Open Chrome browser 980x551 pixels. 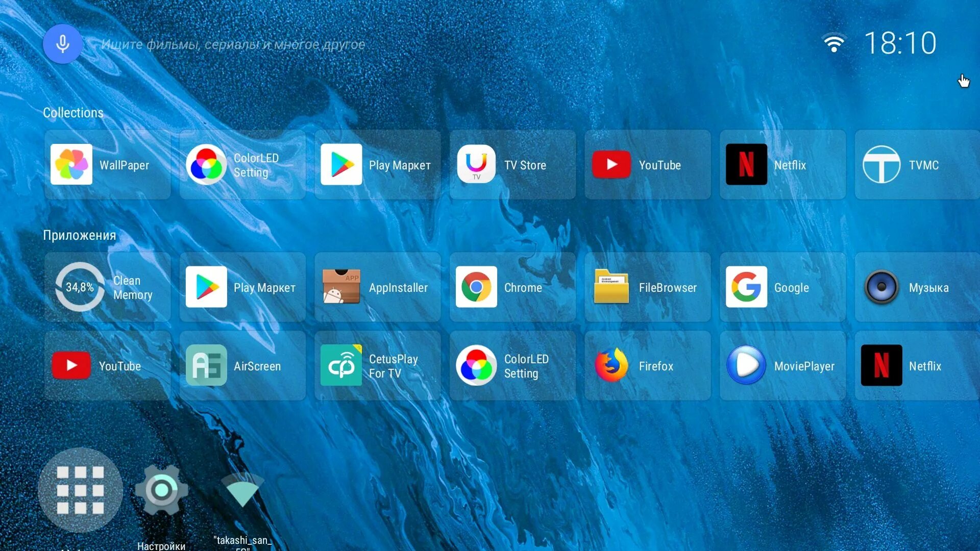pos(477,287)
